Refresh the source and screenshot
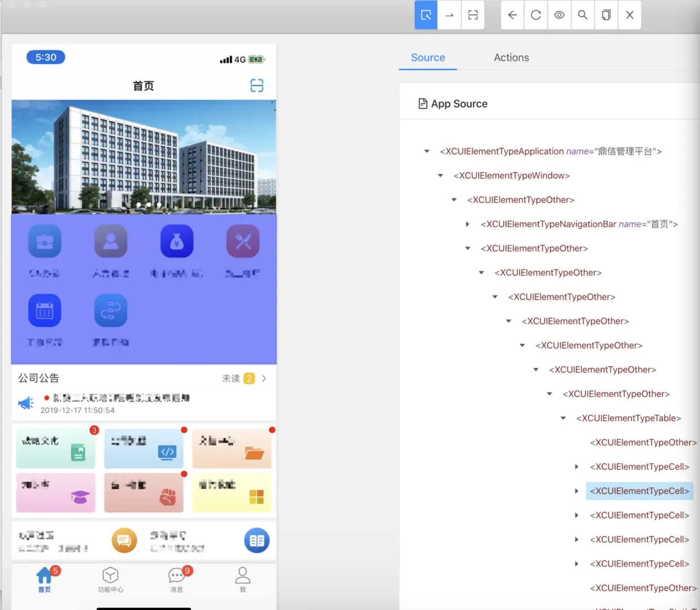Image resolution: width=700 pixels, height=610 pixels. click(536, 15)
